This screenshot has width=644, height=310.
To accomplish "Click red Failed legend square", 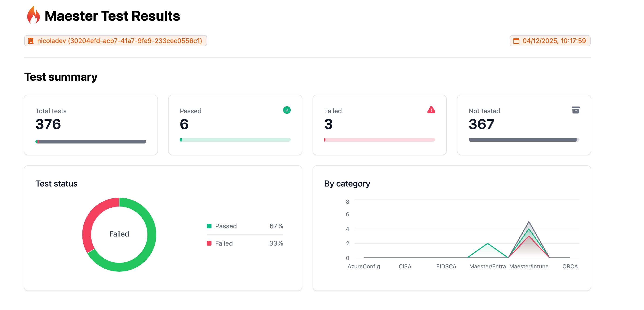I will click(x=209, y=243).
